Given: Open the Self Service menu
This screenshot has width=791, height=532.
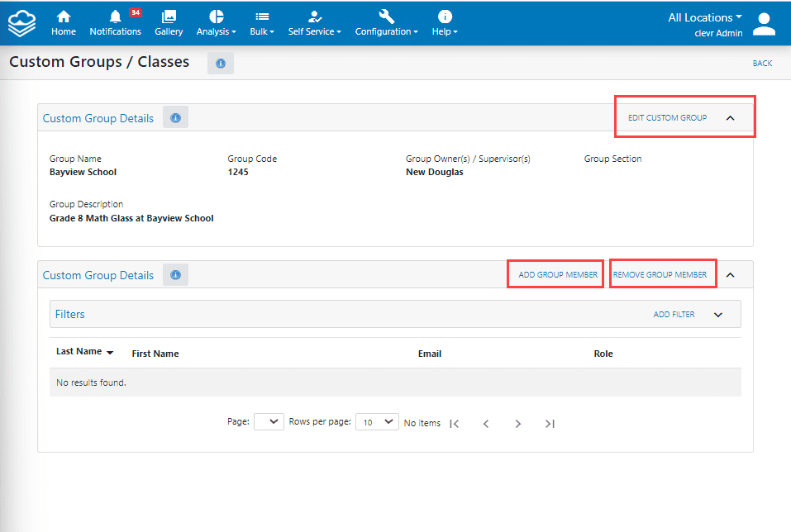Looking at the screenshot, I should coord(315,23).
